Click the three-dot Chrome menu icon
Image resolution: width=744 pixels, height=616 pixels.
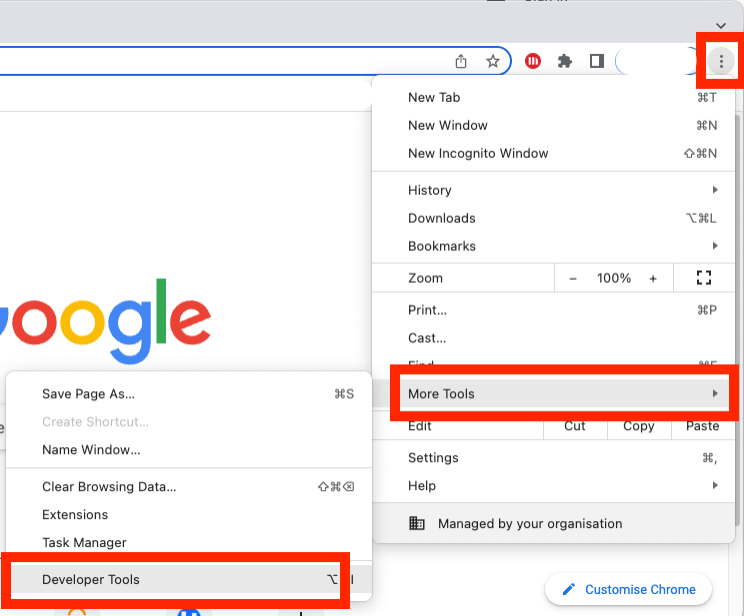pos(721,62)
